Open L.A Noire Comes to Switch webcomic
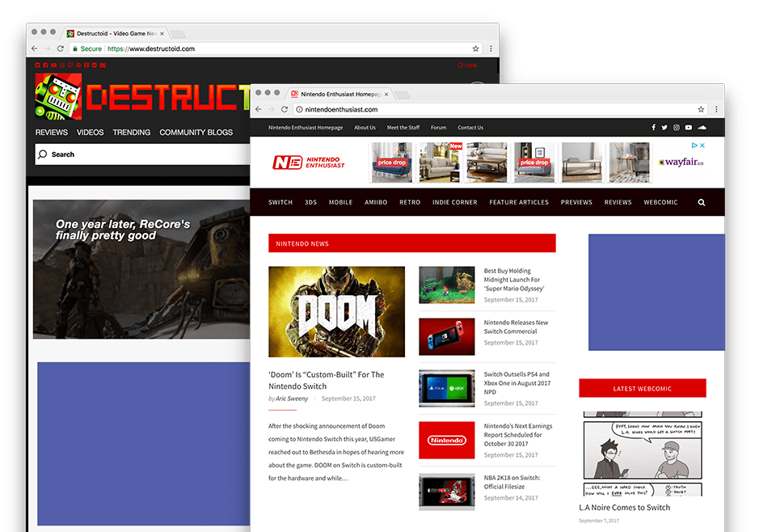Viewport: 776px width, 532px height. 625,508
